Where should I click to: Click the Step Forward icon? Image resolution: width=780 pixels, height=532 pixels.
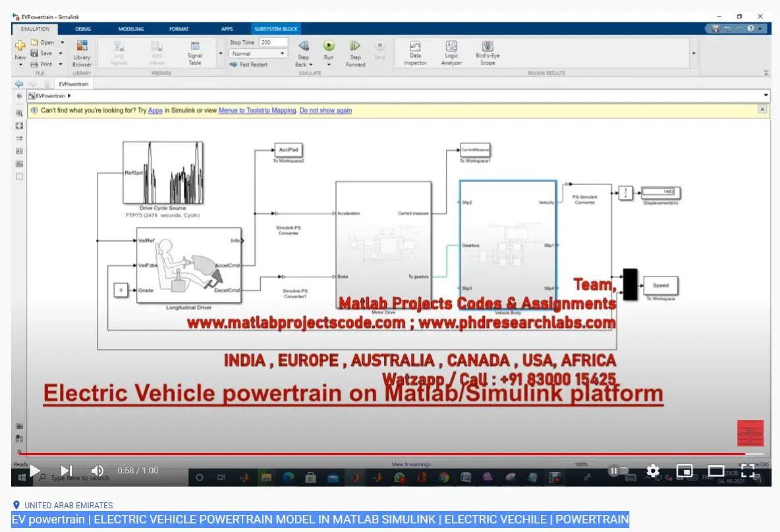[354, 45]
